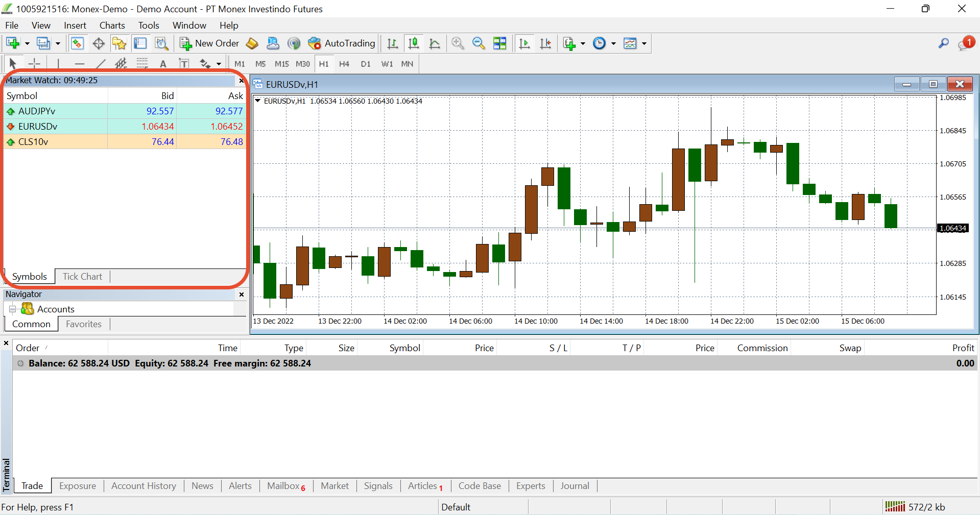Open the New Order dialog

[209, 43]
